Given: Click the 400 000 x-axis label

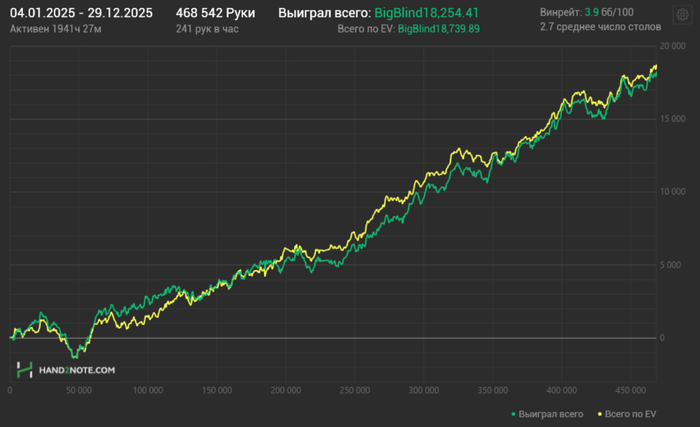Looking at the screenshot, I should click(562, 390).
